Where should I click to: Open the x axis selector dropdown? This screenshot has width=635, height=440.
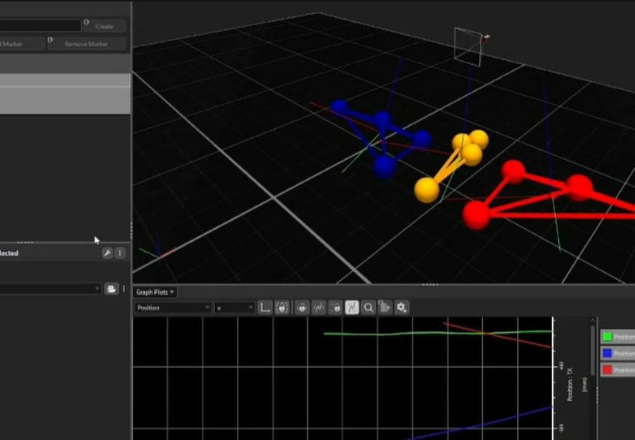(234, 308)
